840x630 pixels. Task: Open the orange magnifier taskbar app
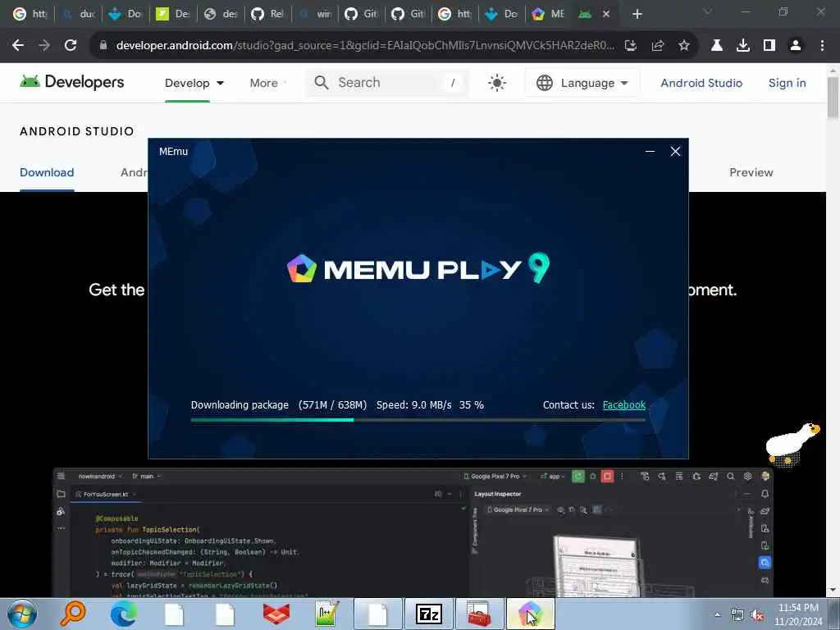[x=73, y=614]
